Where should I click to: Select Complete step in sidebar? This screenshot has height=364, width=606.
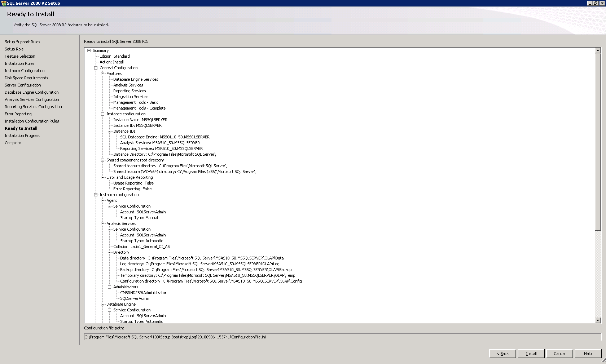[x=13, y=143]
